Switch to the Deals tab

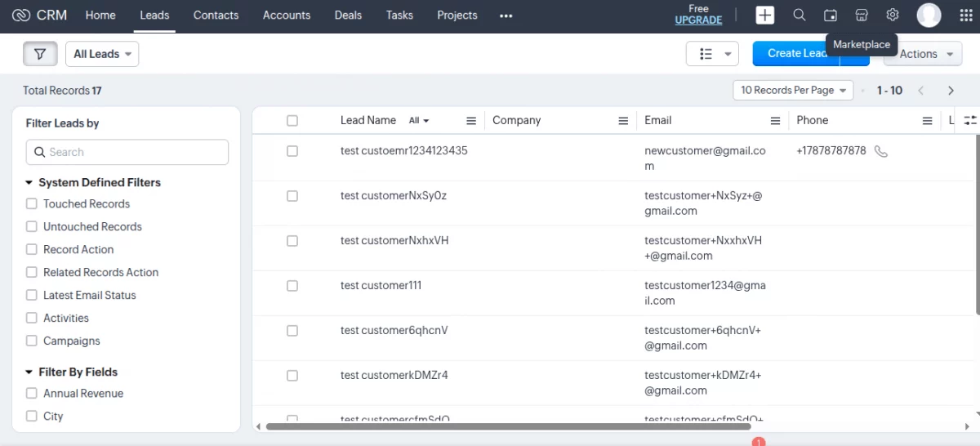click(348, 16)
